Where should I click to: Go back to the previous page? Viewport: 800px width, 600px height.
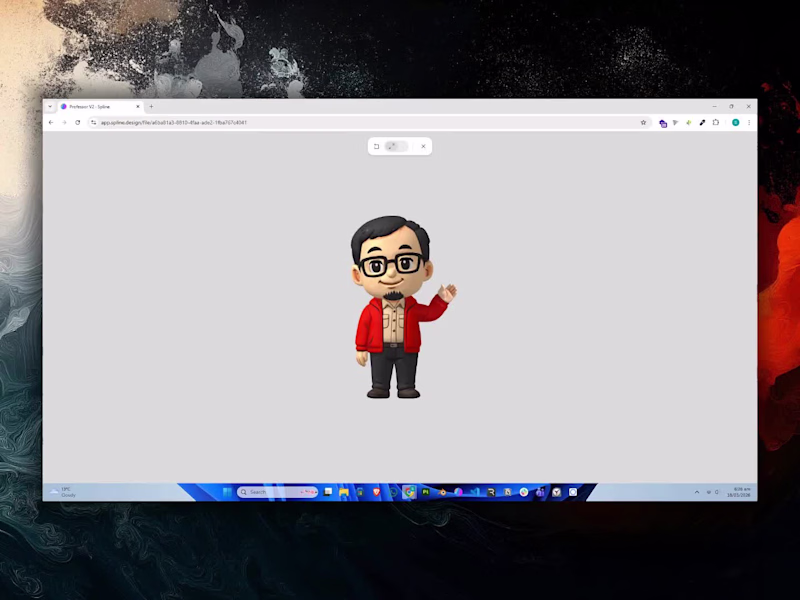tap(51, 122)
